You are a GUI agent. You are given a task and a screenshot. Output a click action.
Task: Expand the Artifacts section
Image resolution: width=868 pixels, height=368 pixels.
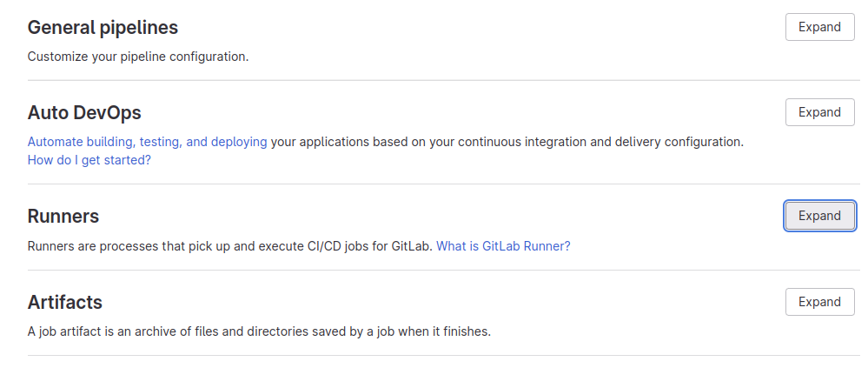click(820, 302)
